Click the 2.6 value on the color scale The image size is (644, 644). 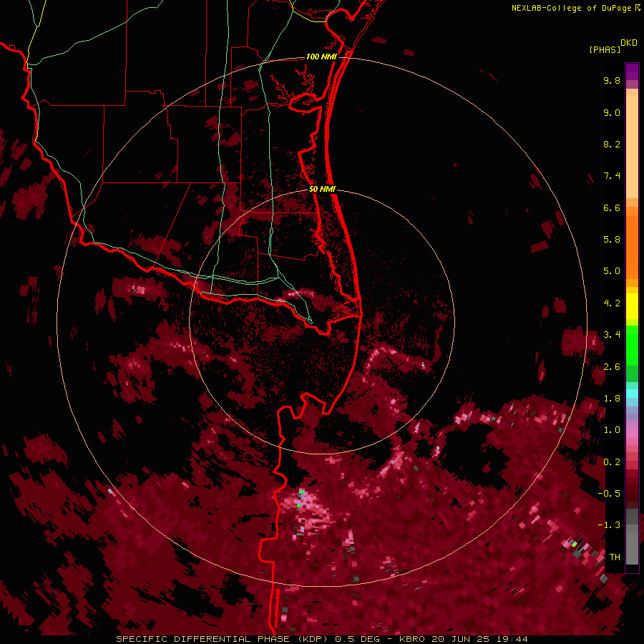click(612, 366)
